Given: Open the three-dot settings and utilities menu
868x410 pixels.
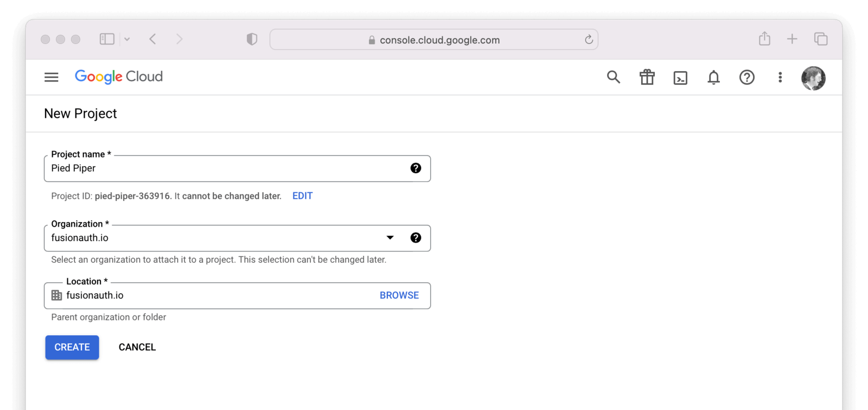Looking at the screenshot, I should 780,77.
